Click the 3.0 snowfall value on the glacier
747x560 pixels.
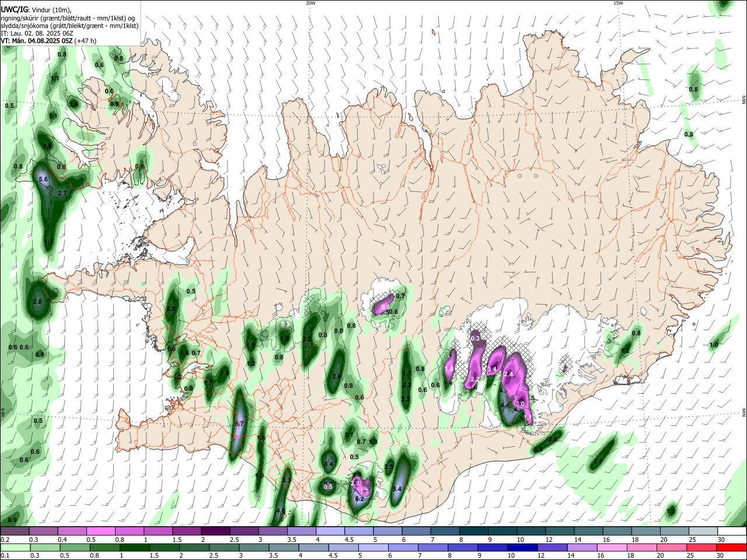521,404
